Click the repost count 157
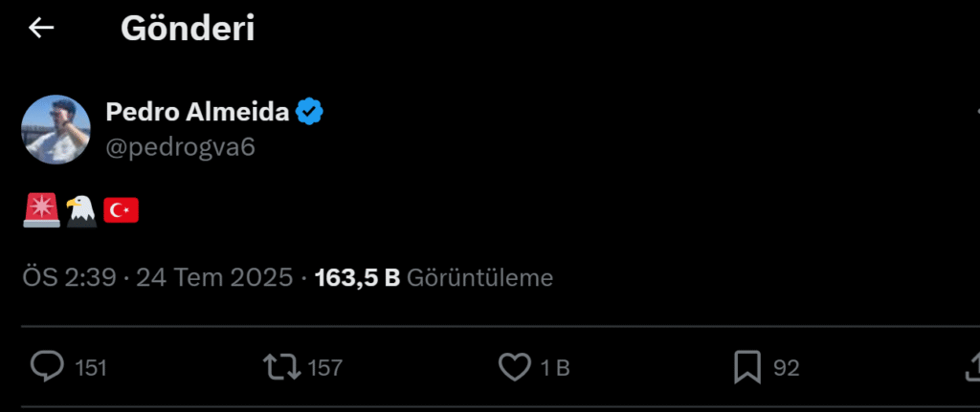Screen dimensions: 980x412 click(325, 368)
